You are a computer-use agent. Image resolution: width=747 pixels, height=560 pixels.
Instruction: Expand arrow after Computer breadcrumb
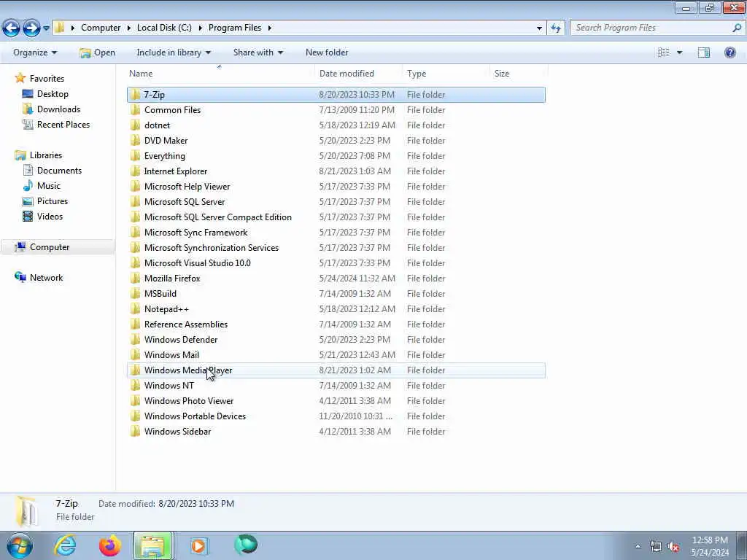point(129,28)
